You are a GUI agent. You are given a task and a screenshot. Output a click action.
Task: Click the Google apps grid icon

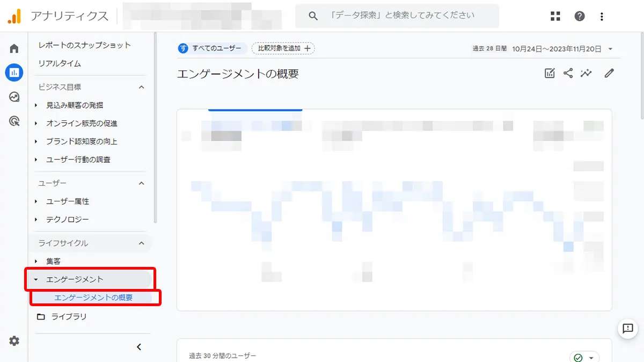[555, 16]
